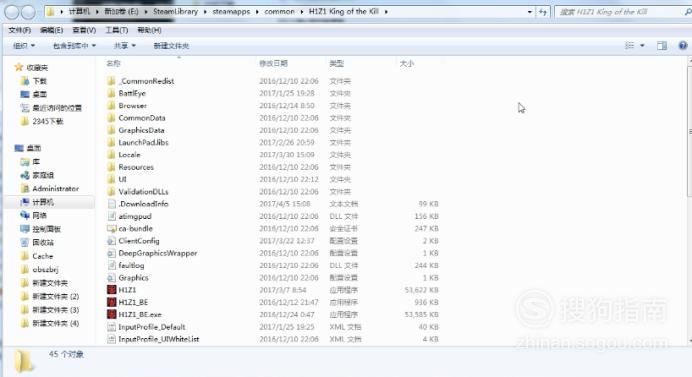This screenshot has height=377, width=692.
Task: Select the _CommonRedist folder icon
Action: coord(111,81)
